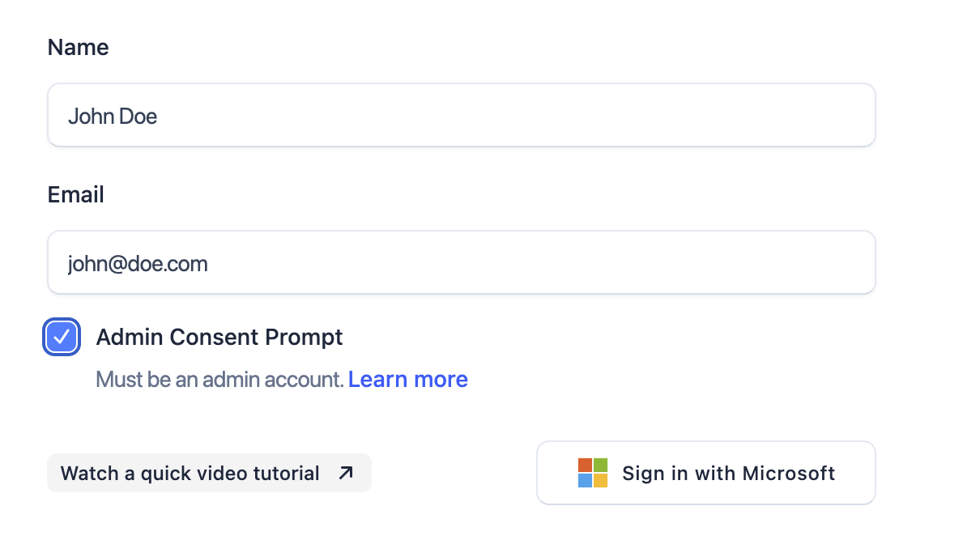The width and height of the screenshot is (980, 557).
Task: Open Watch a quick video tutorial
Action: click(x=209, y=473)
